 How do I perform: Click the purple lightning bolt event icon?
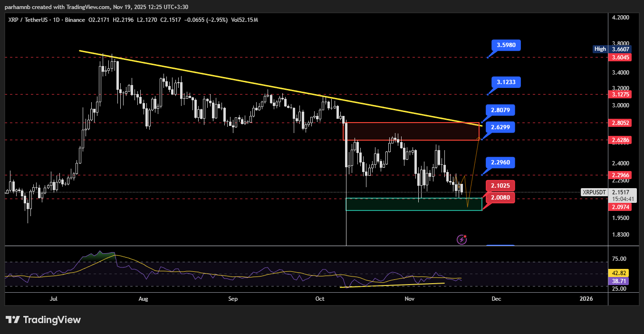coord(461,239)
